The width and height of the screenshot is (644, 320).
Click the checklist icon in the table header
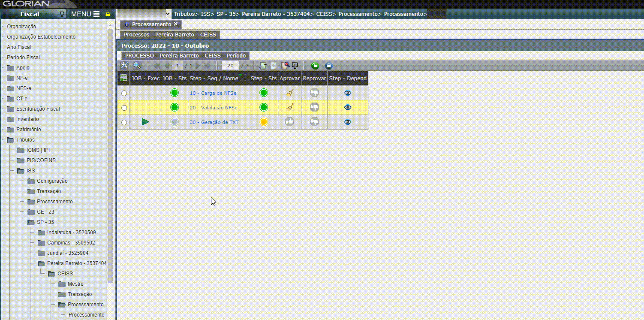coord(123,78)
